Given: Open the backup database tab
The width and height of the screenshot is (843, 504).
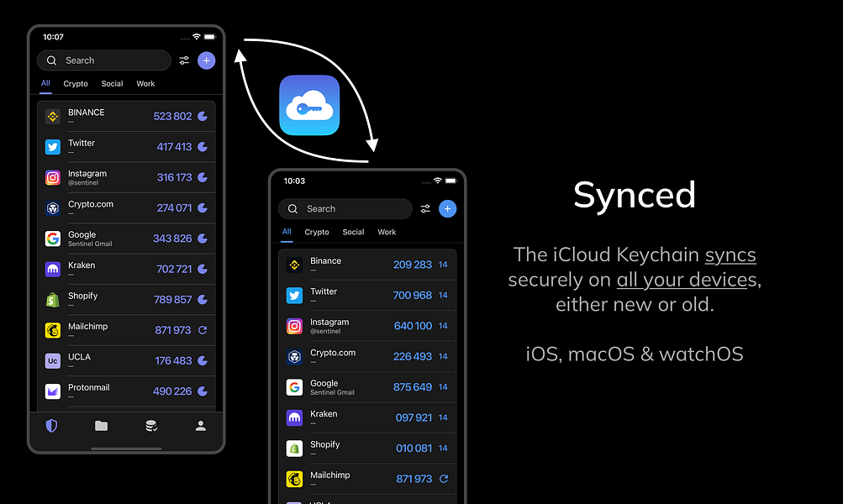Looking at the screenshot, I should [x=150, y=426].
